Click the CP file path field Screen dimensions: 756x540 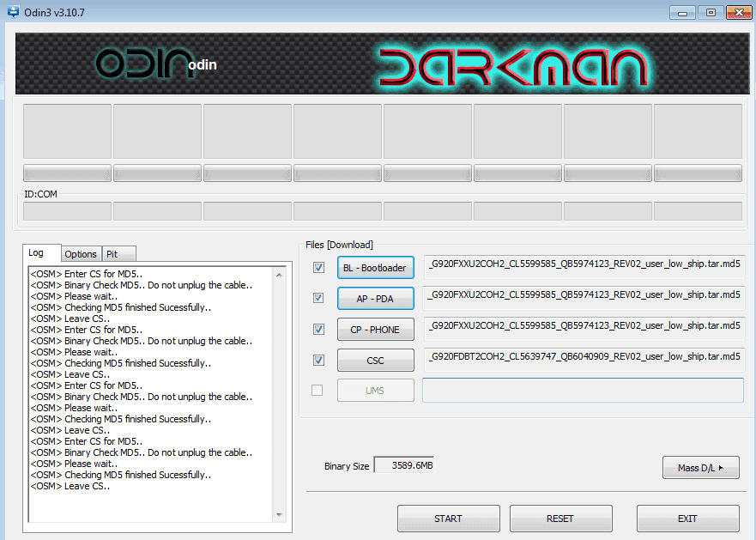tap(584, 329)
